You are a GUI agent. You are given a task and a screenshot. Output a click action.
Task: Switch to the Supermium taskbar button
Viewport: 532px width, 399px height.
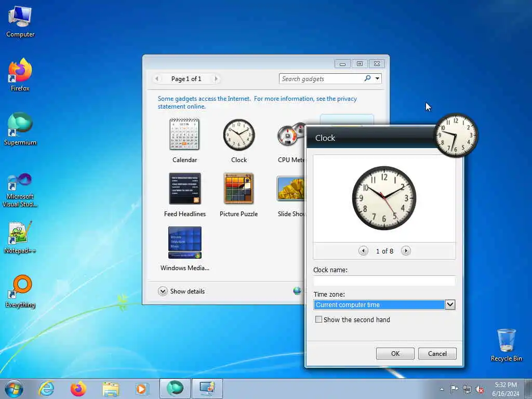[175, 389]
